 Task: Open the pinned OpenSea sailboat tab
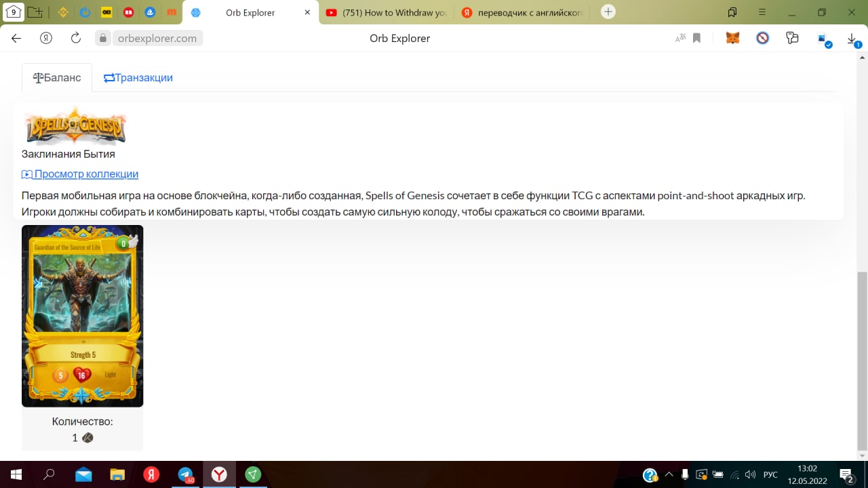151,12
